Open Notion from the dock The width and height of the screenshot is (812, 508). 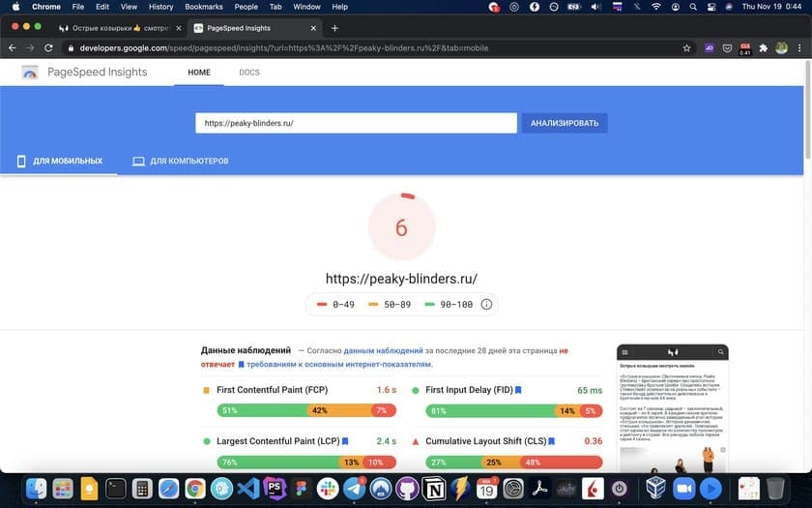434,489
